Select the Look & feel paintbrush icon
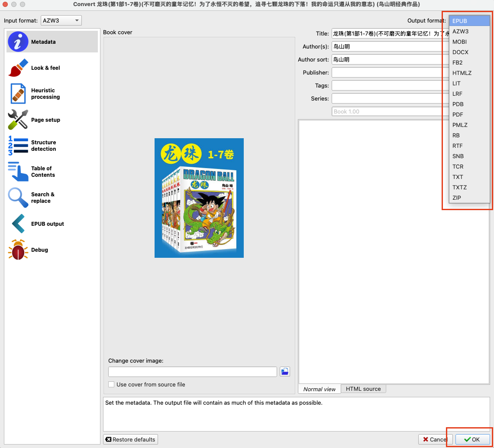Screen dimensions: 494x448 pos(18,68)
